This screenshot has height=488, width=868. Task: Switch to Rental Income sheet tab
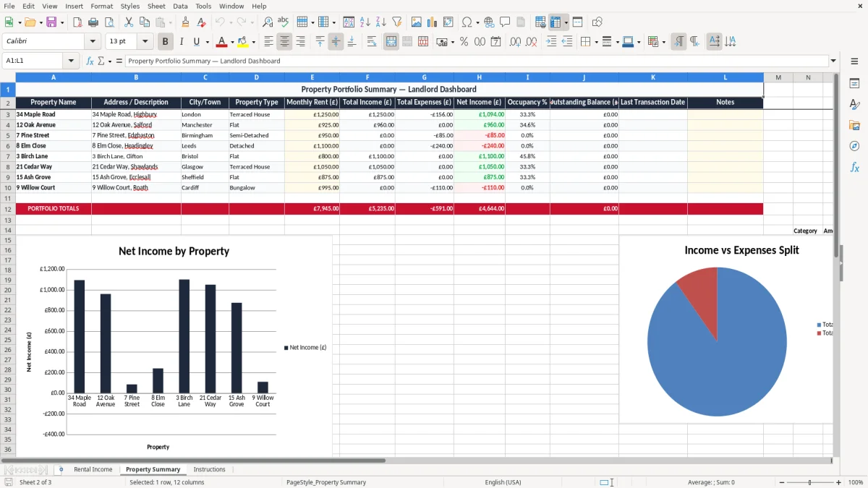click(x=93, y=469)
